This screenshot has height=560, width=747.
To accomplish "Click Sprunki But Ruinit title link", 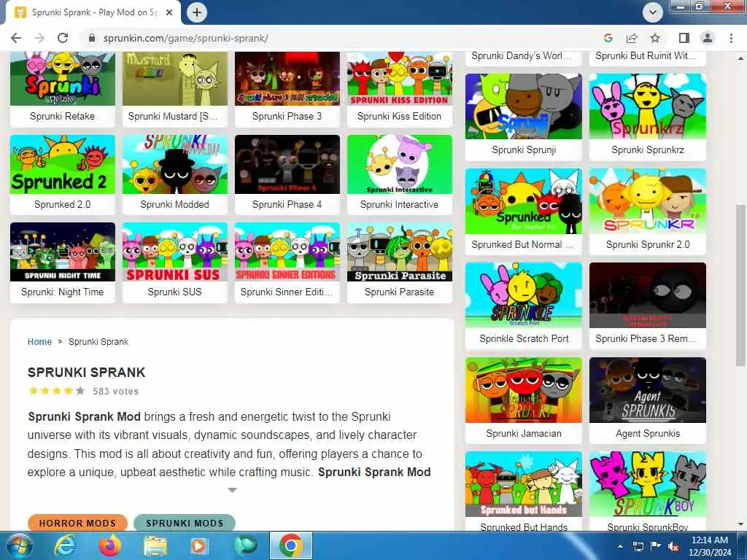I will coord(646,55).
